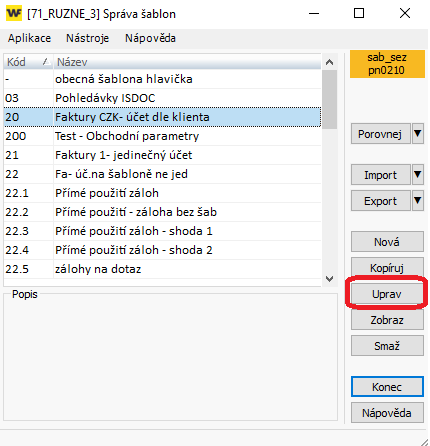
Task: Open the Nástroje menu
Action: click(x=87, y=38)
